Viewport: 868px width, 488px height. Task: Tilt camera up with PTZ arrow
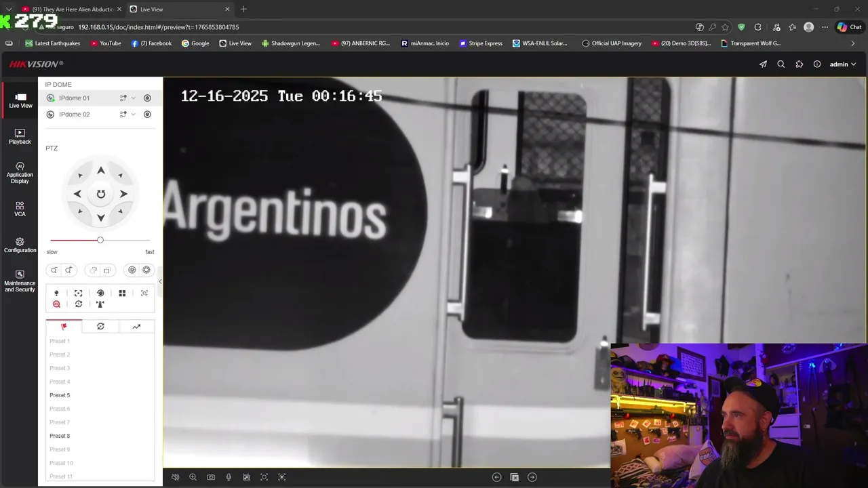tap(100, 171)
